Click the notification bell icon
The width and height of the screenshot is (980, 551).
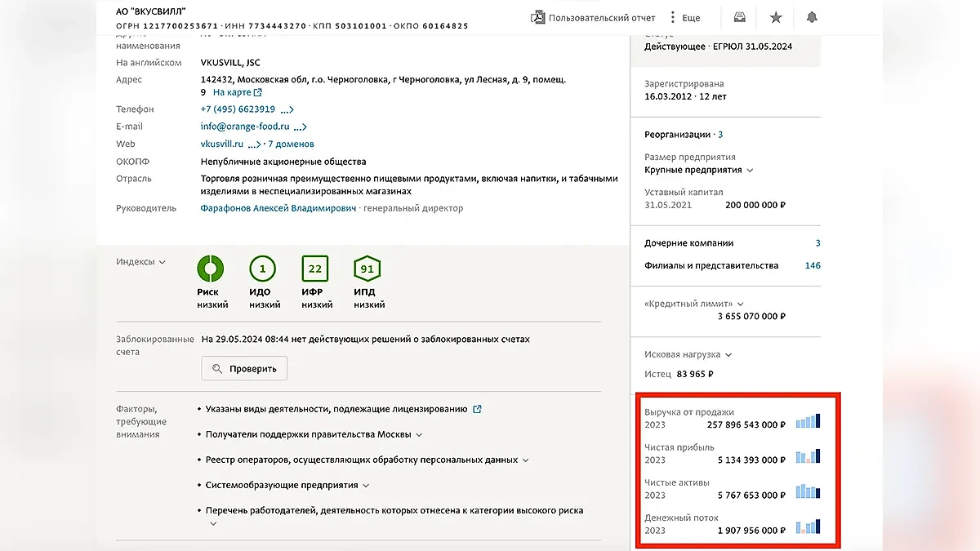point(812,17)
